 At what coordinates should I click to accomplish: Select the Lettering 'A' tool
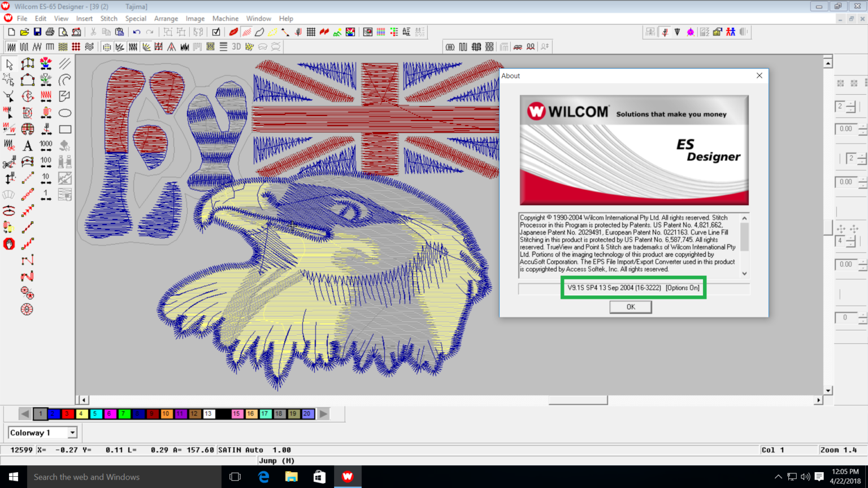[x=27, y=146]
